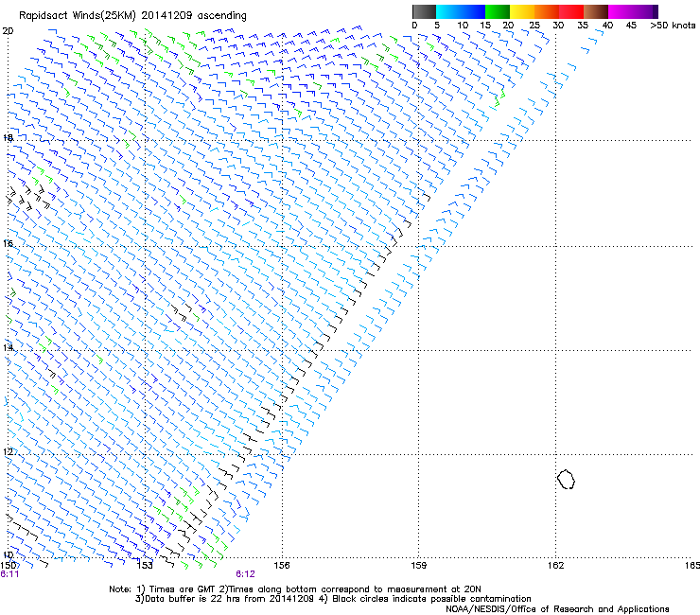Click the magenta 40-45 knots legend swatch
700x615 pixels.
[621, 11]
